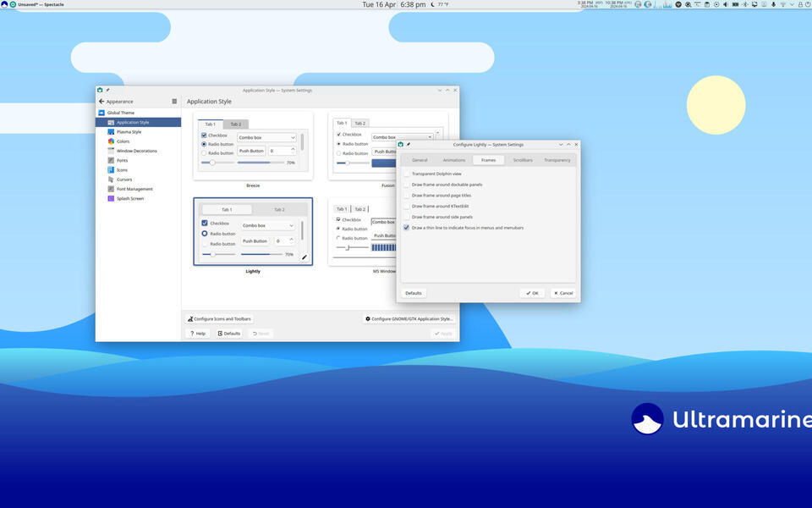Enable Draw frame around KTextEdit
The image size is (812, 508).
407,207
